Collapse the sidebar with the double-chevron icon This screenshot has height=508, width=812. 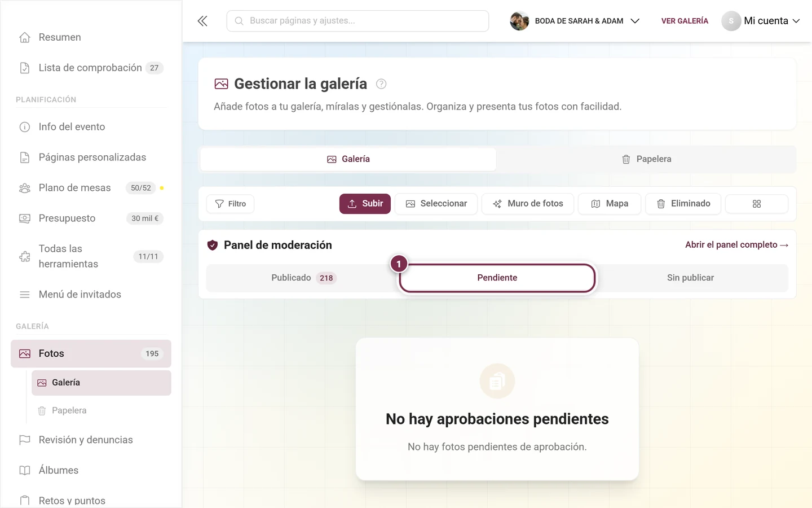202,21
